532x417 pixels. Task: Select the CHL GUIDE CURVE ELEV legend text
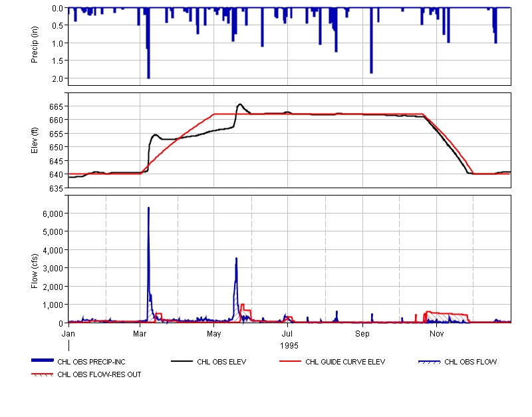tap(345, 362)
